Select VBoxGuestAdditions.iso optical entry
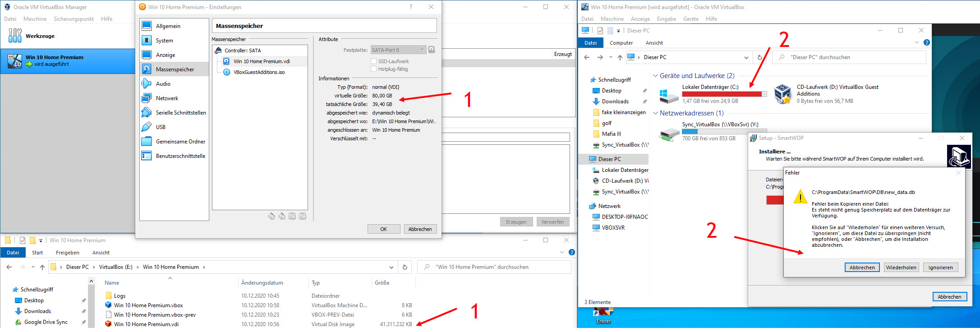The width and height of the screenshot is (980, 332). point(259,72)
